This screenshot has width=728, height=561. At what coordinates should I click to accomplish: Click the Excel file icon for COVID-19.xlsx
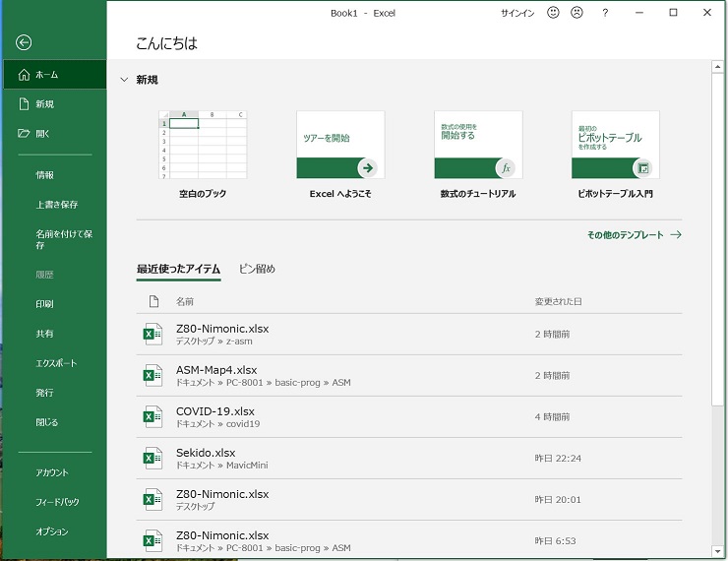tap(152, 416)
